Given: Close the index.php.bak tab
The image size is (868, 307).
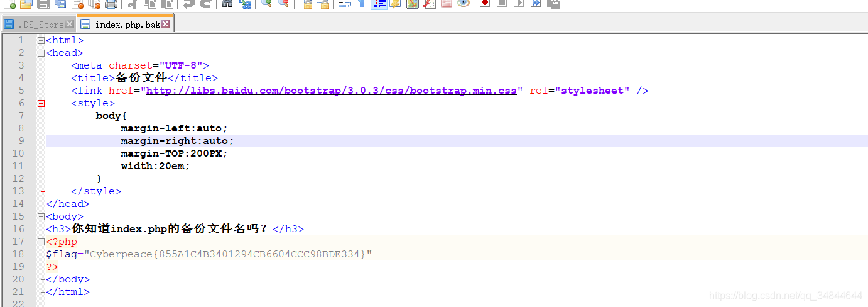Looking at the screenshot, I should [x=165, y=24].
